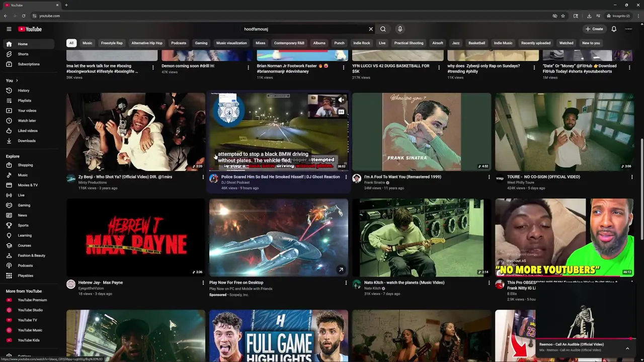Open the hamburger guide menu
This screenshot has height=362, width=644.
coord(9,29)
